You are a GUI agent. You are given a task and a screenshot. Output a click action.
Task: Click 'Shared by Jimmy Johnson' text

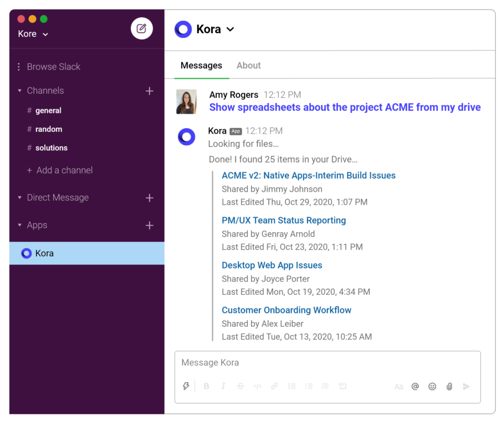tap(272, 189)
